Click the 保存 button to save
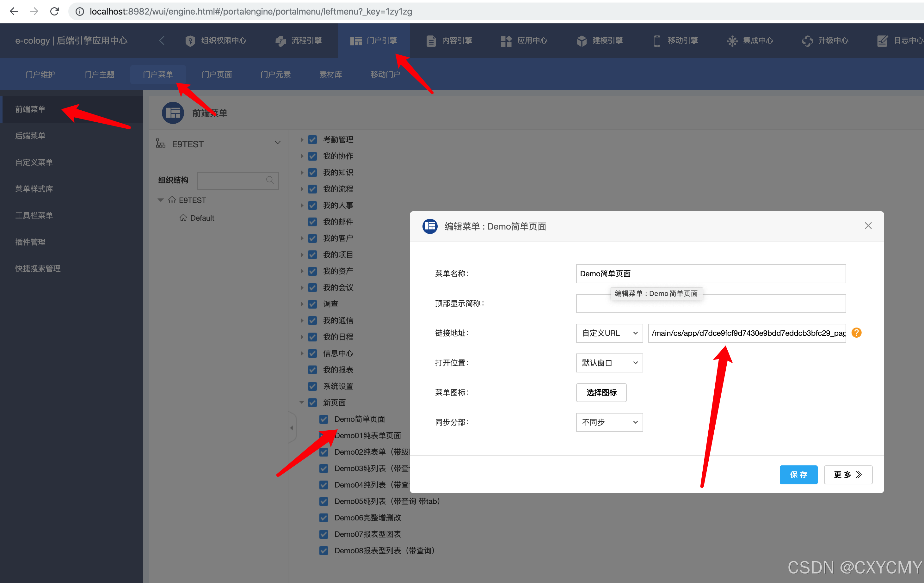The width and height of the screenshot is (924, 583). coord(798,475)
